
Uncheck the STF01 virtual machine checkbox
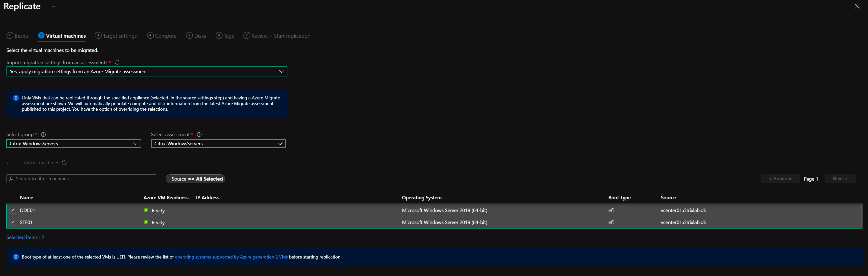click(12, 222)
